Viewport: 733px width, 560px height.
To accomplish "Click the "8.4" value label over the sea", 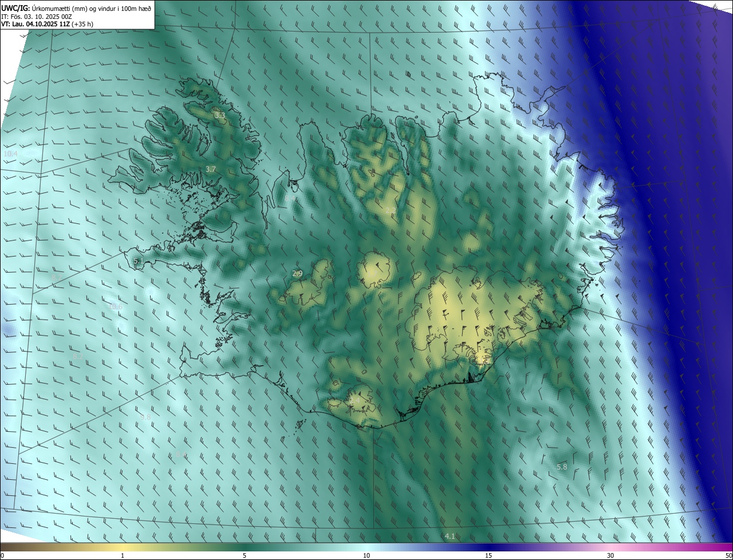I will [182, 455].
